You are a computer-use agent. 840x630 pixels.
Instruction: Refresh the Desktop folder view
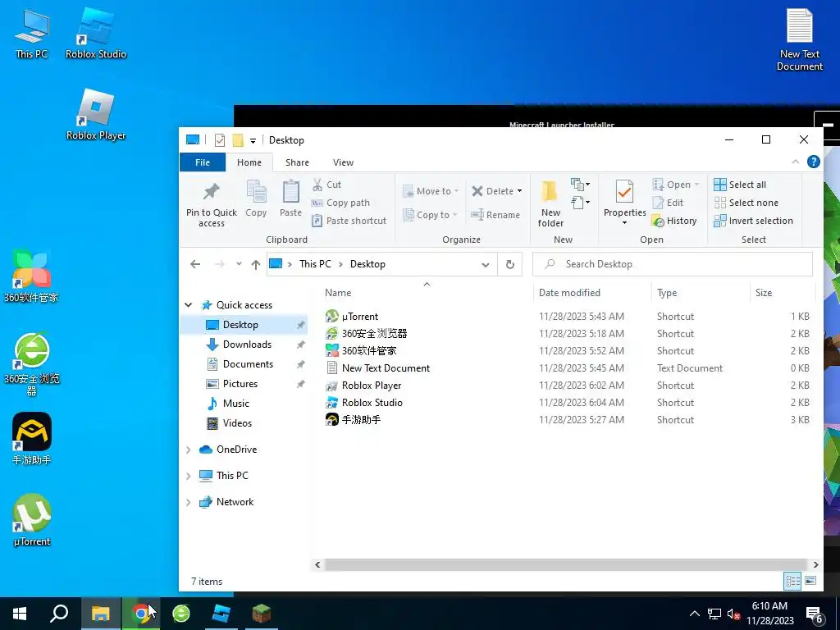point(510,264)
